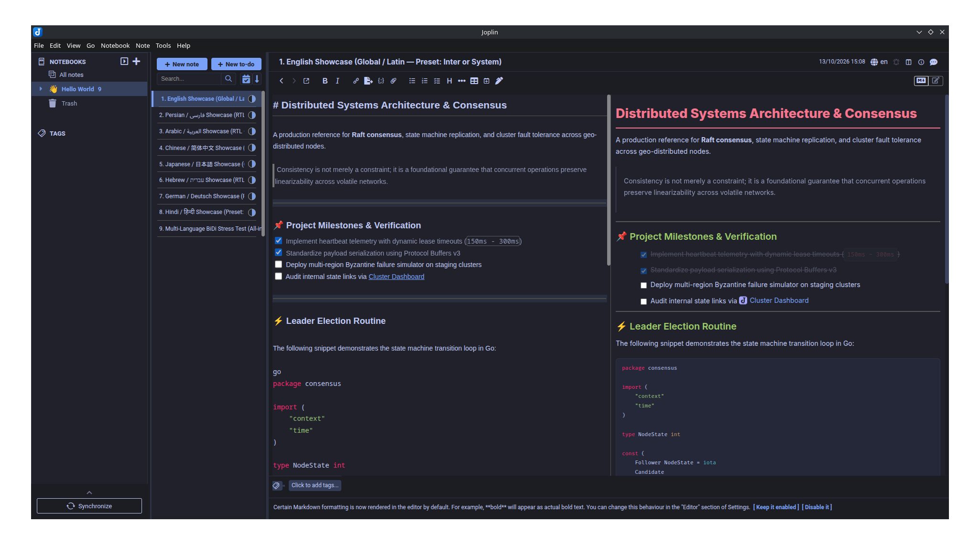
Task: Insert a bulleted list
Action: pos(412,81)
